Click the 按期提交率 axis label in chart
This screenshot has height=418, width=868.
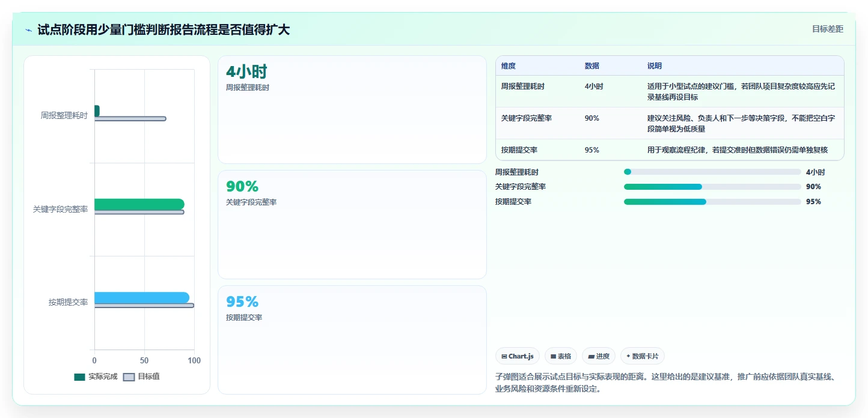68,302
